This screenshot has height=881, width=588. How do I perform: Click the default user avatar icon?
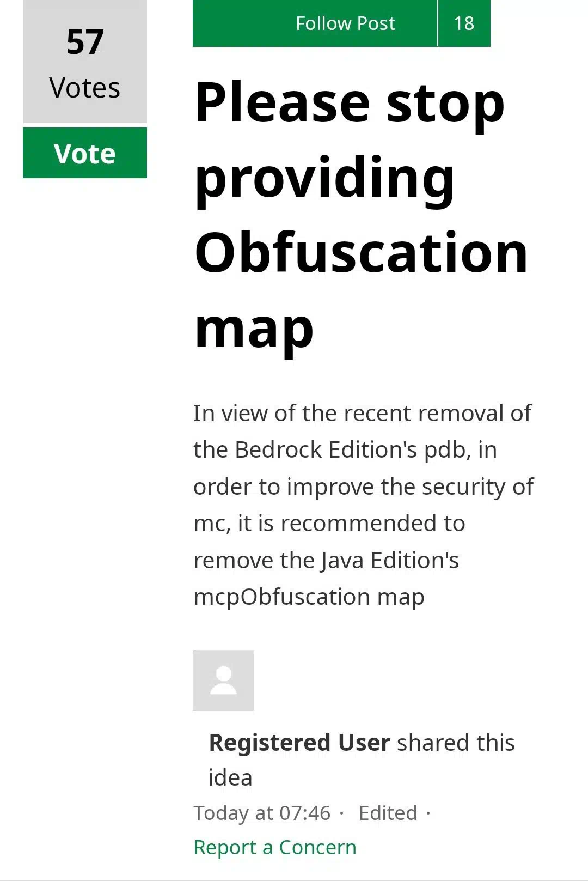[223, 681]
